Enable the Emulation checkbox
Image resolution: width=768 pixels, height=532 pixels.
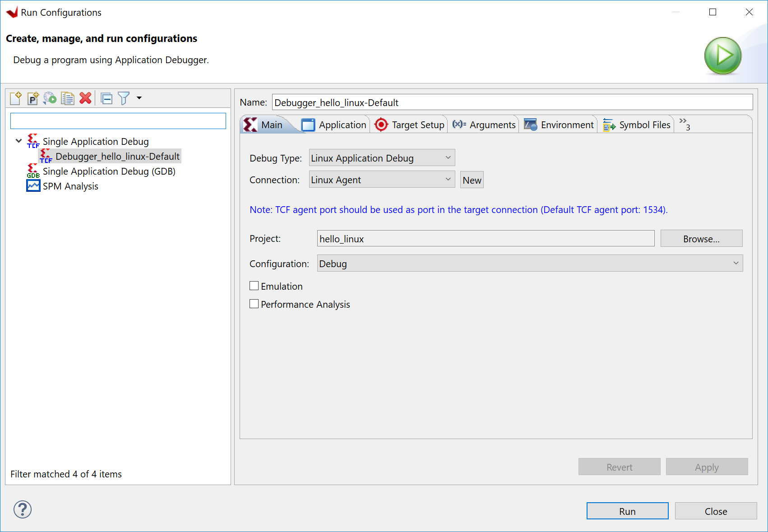point(254,286)
